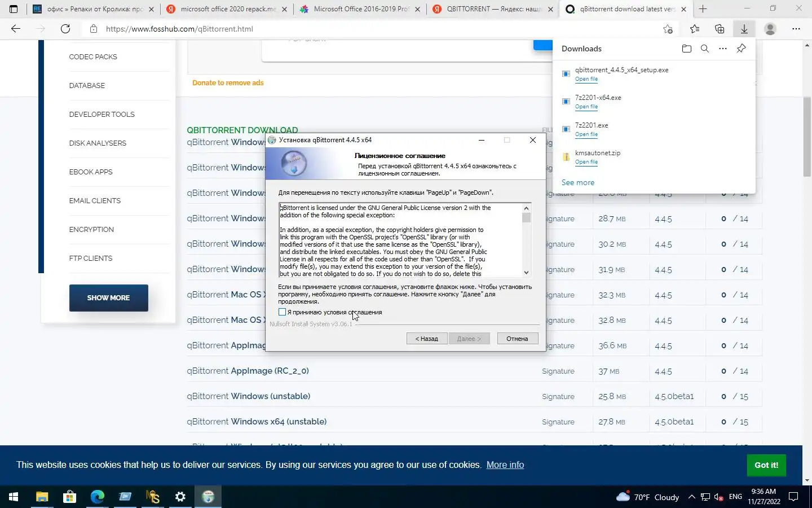This screenshot has height=508, width=812.
Task: Open Settings gear in taskbar
Action: point(180,497)
